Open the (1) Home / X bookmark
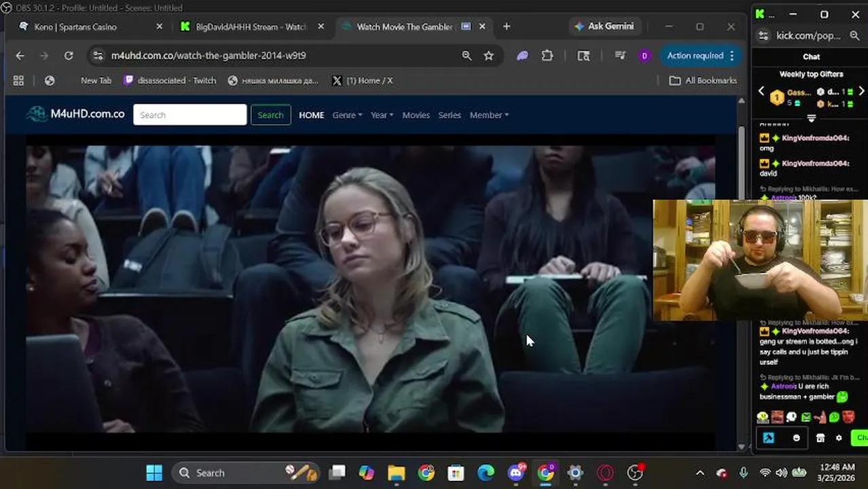Screen dimensions: 868x489 361,80
